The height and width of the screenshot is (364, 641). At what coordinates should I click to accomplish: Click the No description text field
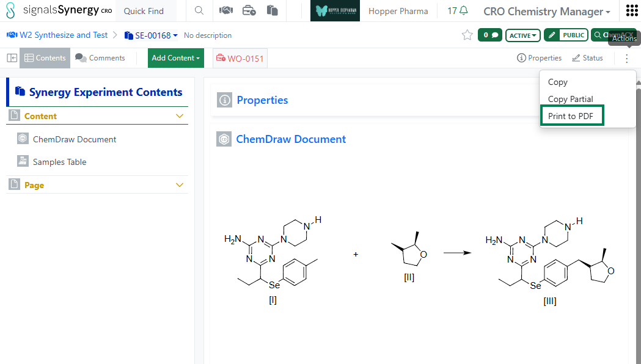(208, 35)
